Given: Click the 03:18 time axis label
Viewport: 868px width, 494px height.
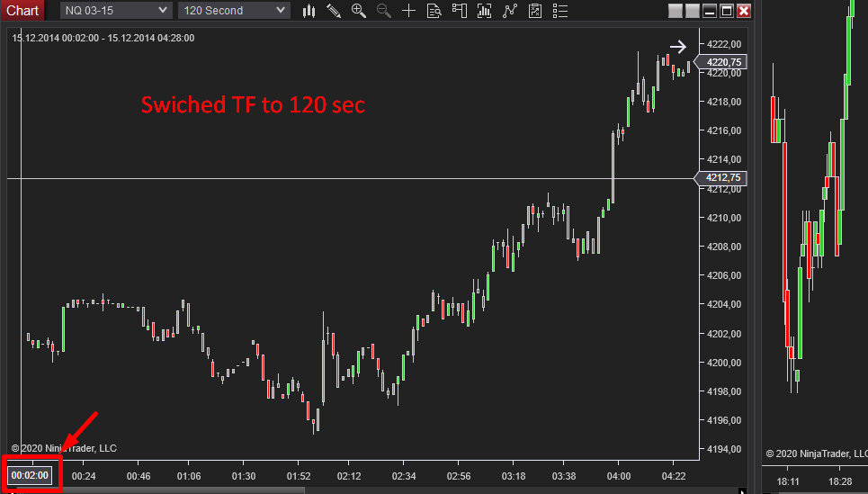Looking at the screenshot, I should pyautogui.click(x=514, y=476).
